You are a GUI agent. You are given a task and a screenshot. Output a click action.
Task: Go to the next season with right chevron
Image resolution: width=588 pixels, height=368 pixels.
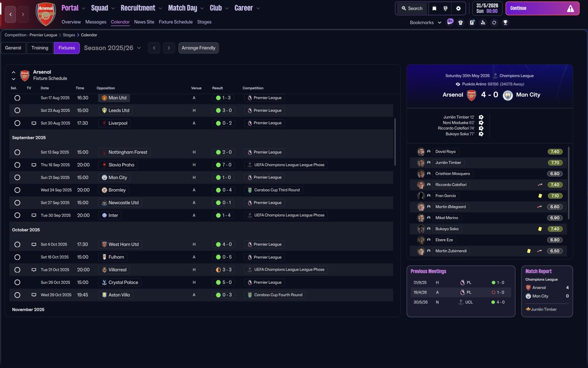click(x=169, y=48)
